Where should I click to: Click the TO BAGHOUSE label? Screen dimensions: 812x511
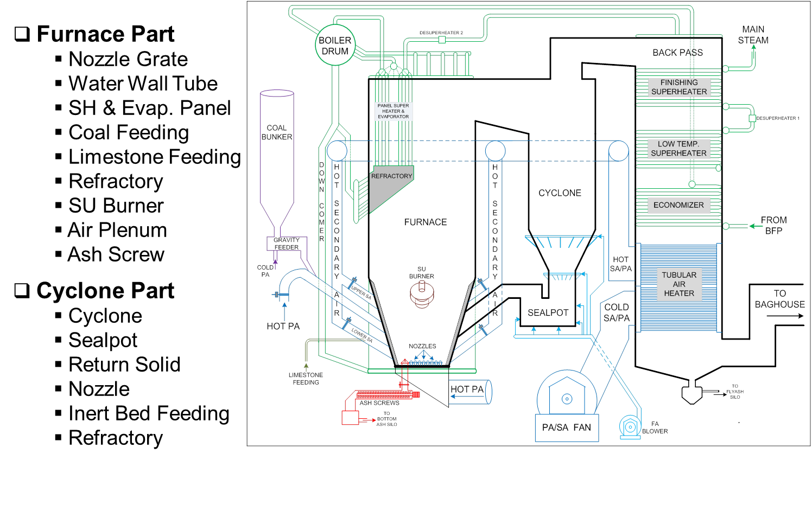click(780, 299)
